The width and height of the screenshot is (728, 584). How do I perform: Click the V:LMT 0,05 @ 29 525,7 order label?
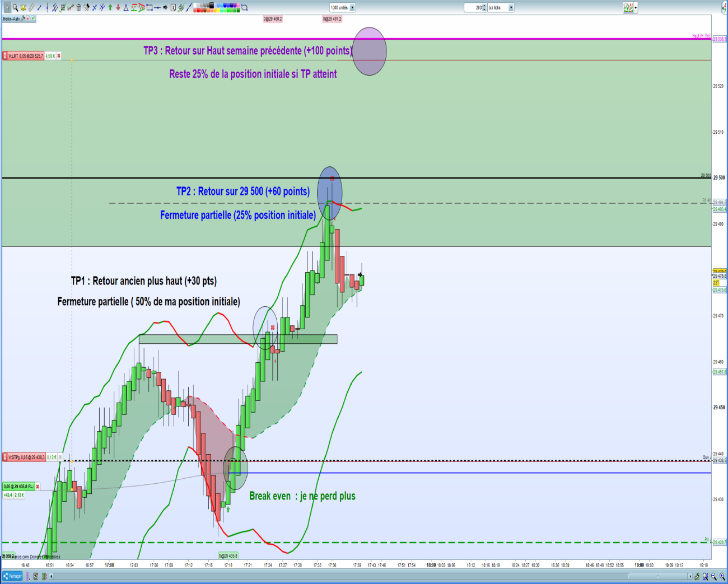(25, 56)
